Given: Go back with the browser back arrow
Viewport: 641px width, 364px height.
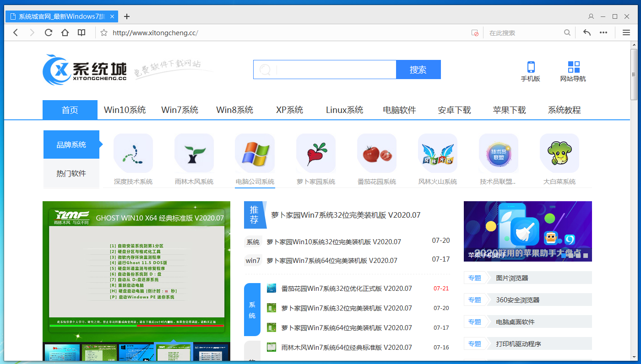Looking at the screenshot, I should coord(16,32).
